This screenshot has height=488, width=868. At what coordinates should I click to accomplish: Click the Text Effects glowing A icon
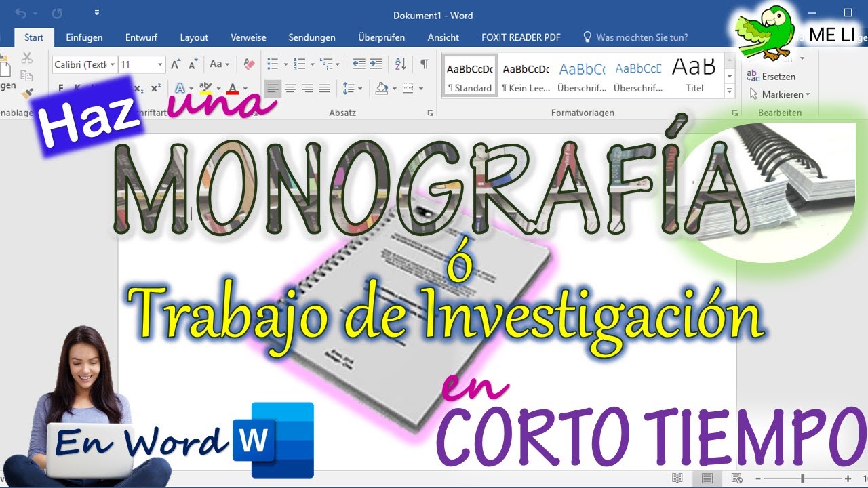click(x=180, y=88)
